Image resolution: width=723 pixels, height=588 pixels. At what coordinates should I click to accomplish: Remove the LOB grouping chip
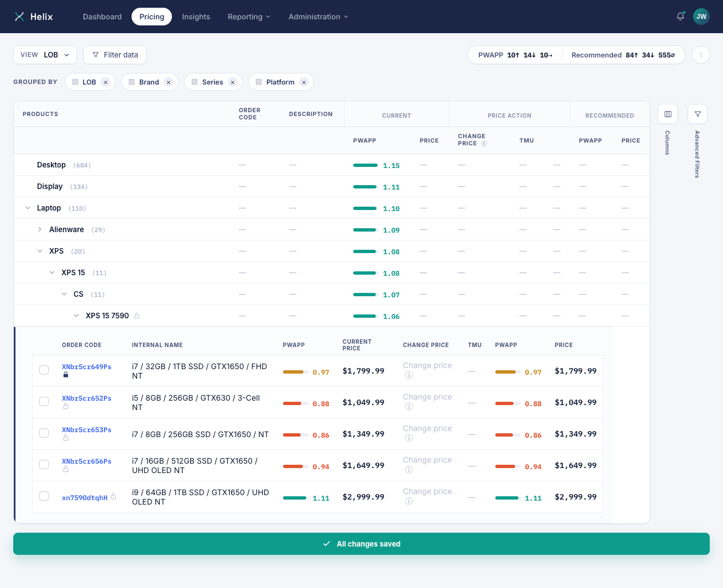pos(106,82)
